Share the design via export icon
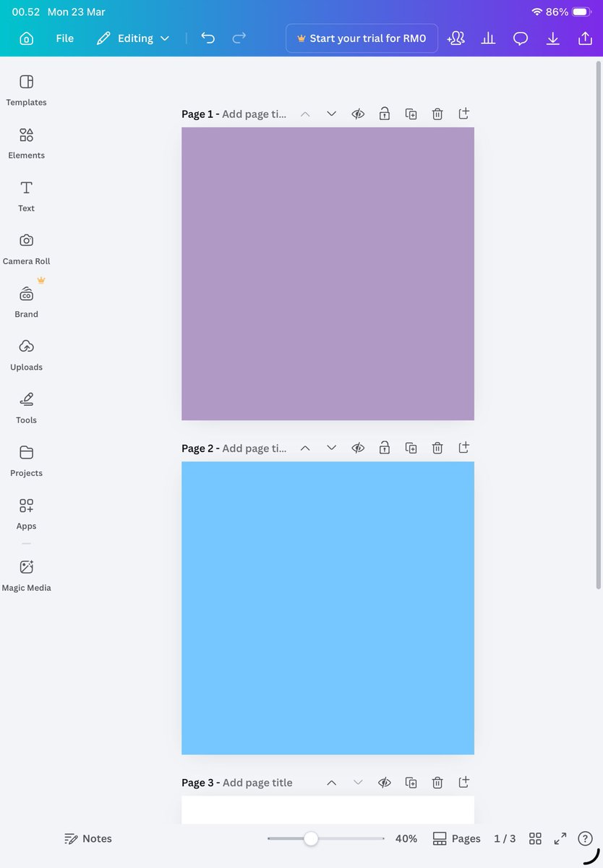 [x=585, y=38]
